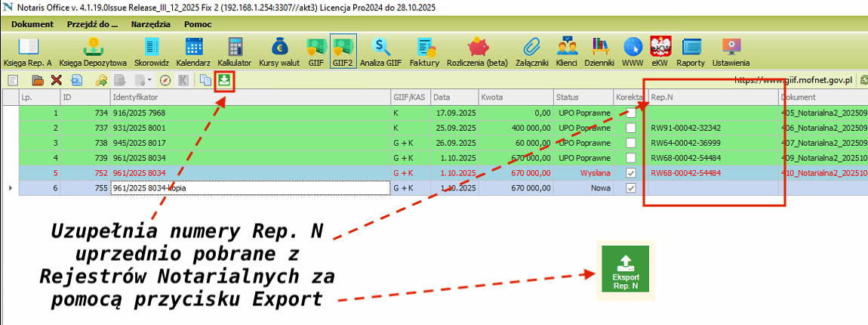The width and height of the screenshot is (868, 325).
Task: Click the identifier field '961/2025 8034-kopia'
Action: tap(249, 187)
